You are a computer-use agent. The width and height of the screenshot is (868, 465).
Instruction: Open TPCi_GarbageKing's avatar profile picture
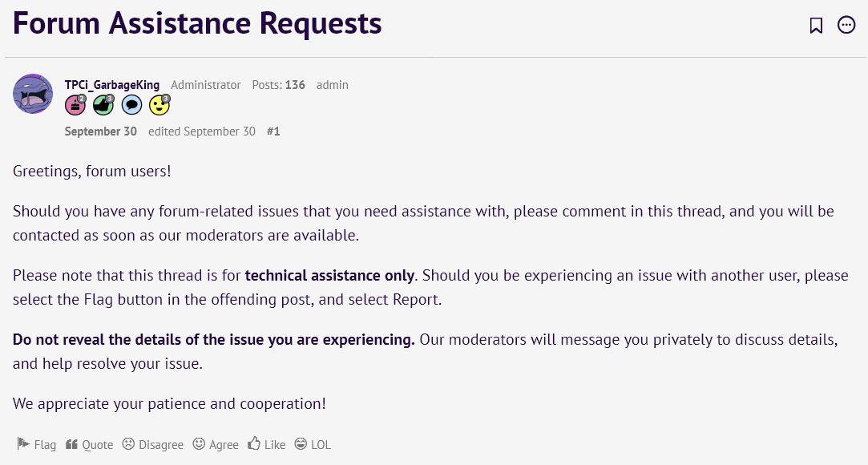click(33, 94)
